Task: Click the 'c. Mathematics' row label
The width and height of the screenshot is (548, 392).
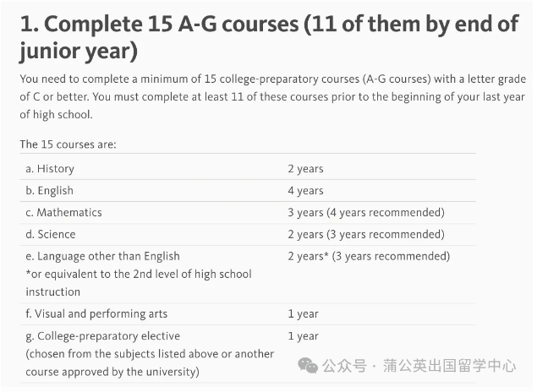Action: tap(63, 213)
